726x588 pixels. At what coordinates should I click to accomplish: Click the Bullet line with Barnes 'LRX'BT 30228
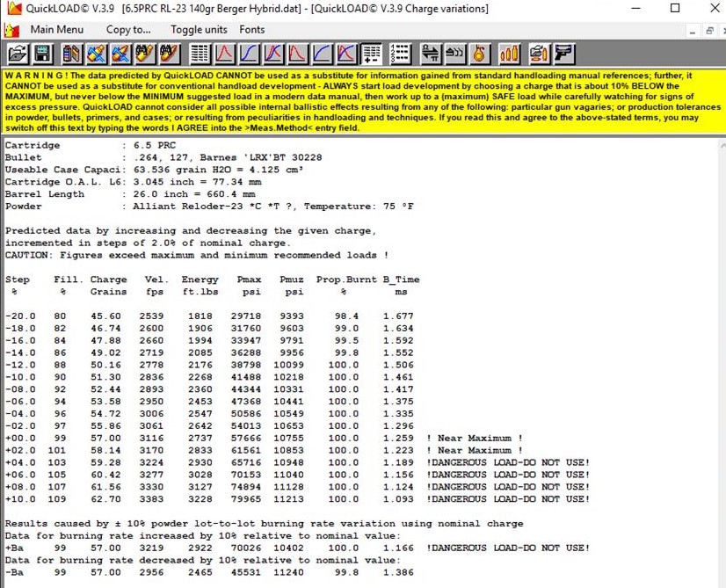point(163,157)
